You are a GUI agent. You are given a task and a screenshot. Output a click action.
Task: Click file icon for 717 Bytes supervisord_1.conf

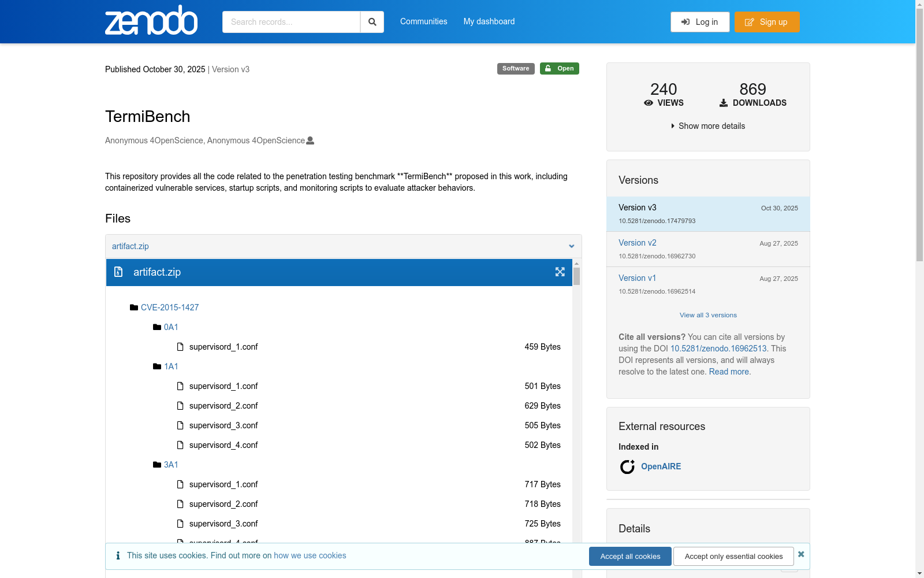point(180,484)
